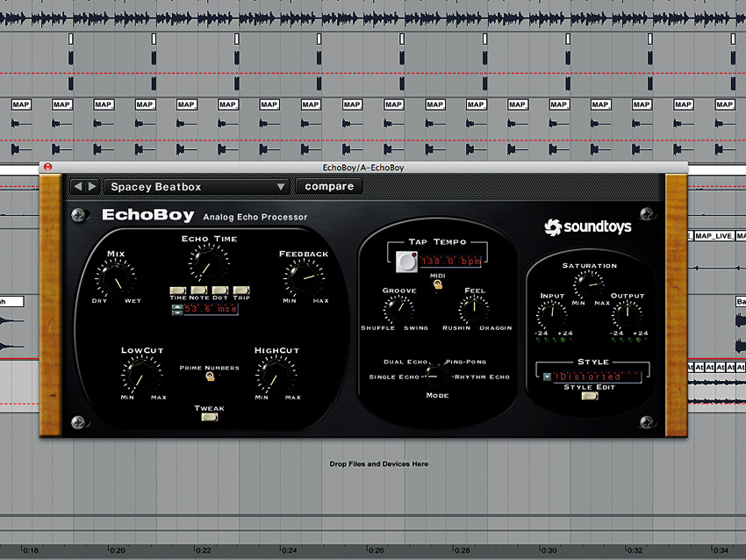Select the Note echo mode button

pyautogui.click(x=199, y=290)
